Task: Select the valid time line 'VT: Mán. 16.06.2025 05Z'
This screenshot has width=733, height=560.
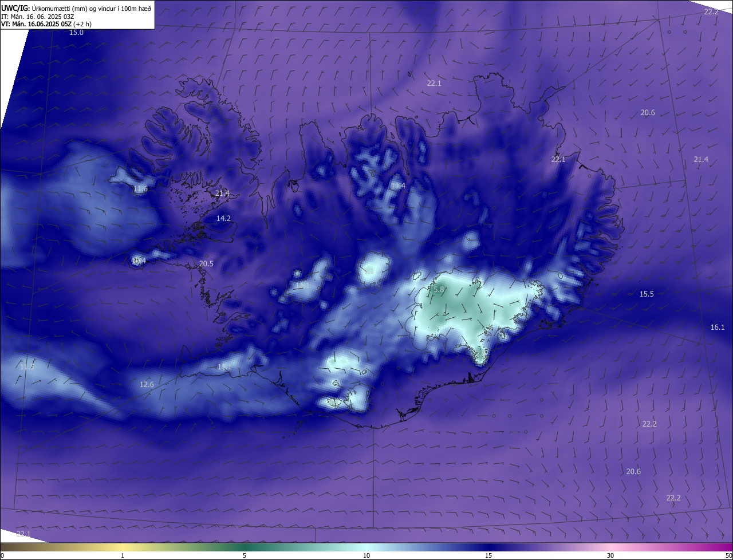Action: coord(36,24)
